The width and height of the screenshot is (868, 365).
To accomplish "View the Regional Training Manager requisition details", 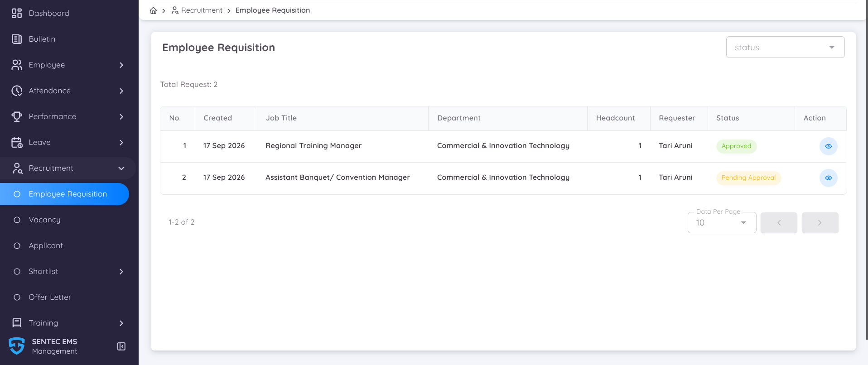I will (x=828, y=146).
